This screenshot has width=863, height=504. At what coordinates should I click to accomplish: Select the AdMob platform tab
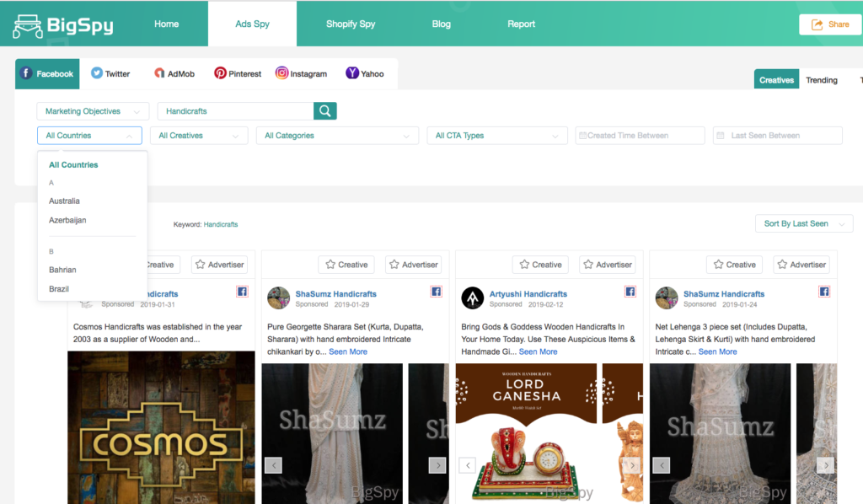click(174, 73)
